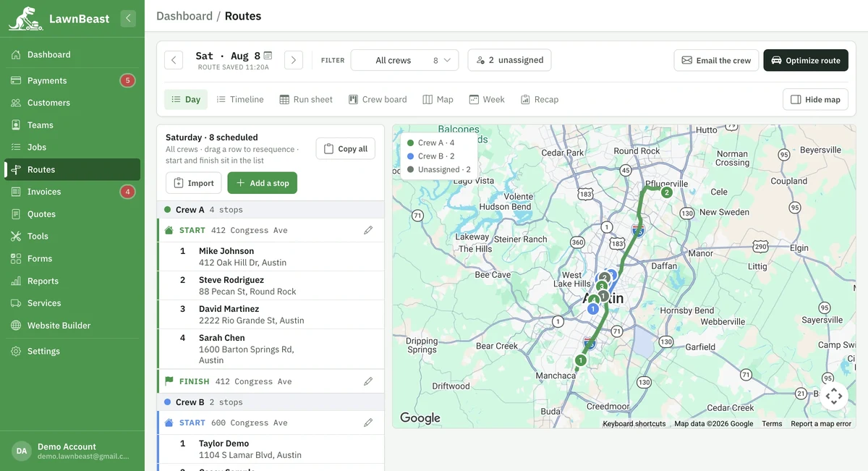Viewport: 868px width, 471px height.
Task: Select Steve Rodriguez stop row
Action: point(271,286)
